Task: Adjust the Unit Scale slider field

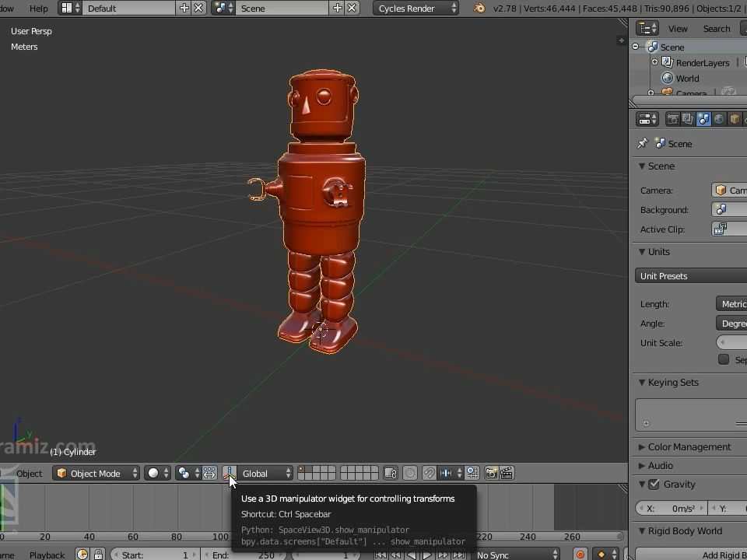Action: pyautogui.click(x=731, y=342)
